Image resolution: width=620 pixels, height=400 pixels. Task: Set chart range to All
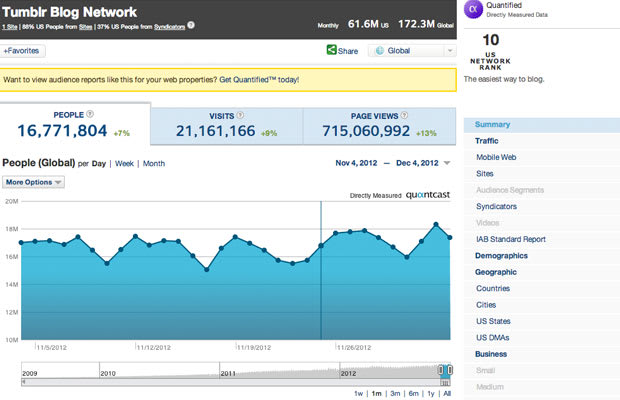click(x=447, y=393)
